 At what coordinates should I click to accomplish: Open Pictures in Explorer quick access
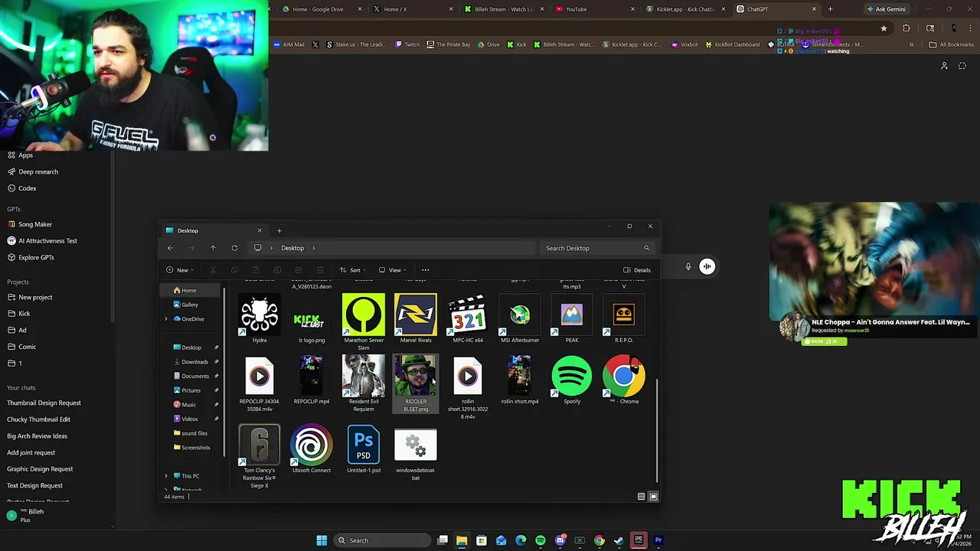point(191,390)
